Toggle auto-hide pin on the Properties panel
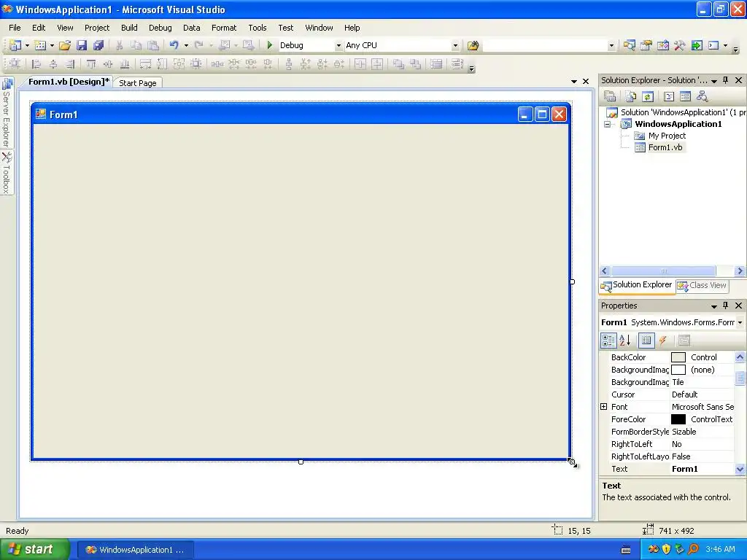Screen dimensions: 747x560 [726, 306]
